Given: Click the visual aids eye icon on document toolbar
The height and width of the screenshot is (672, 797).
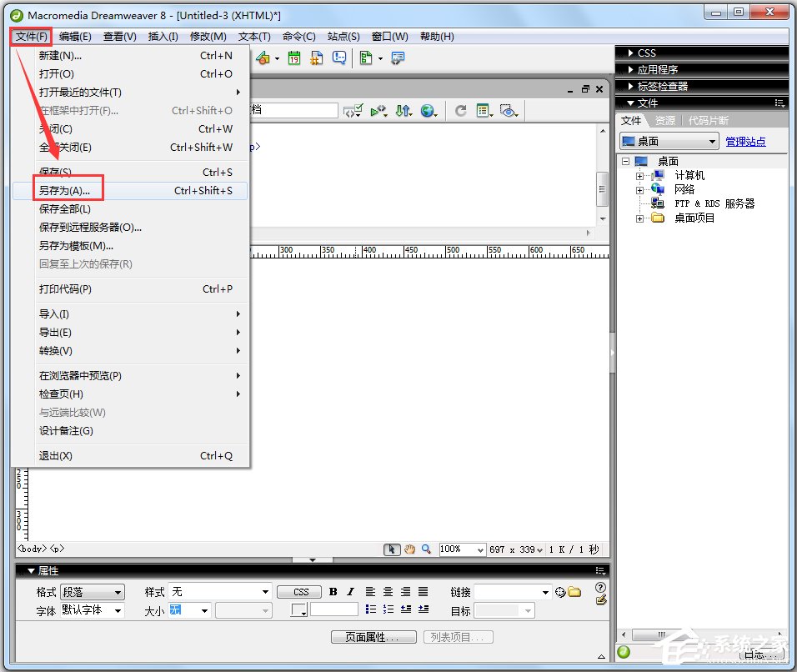Looking at the screenshot, I should (509, 109).
